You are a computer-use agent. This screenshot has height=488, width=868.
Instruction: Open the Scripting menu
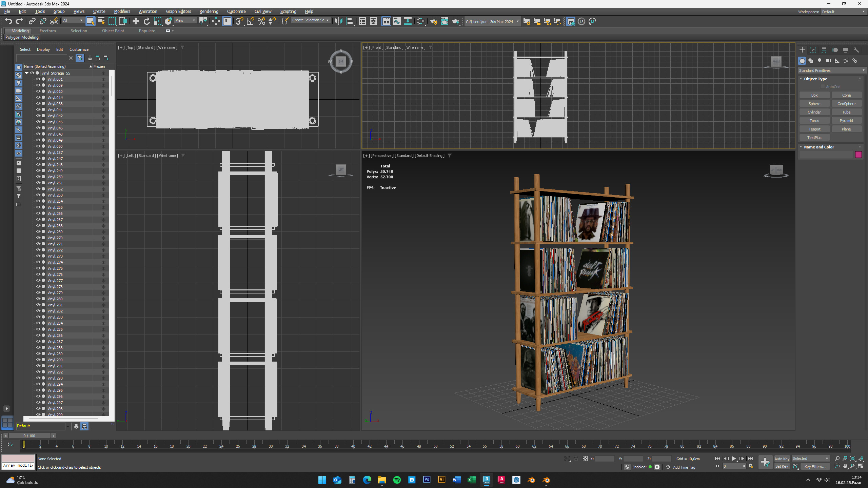click(288, 12)
